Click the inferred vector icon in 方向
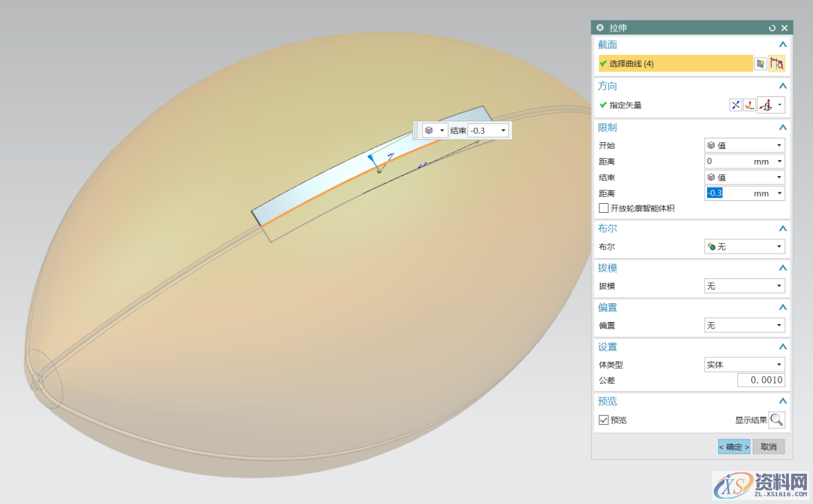Viewport: 813px width, 504px height. point(766,105)
